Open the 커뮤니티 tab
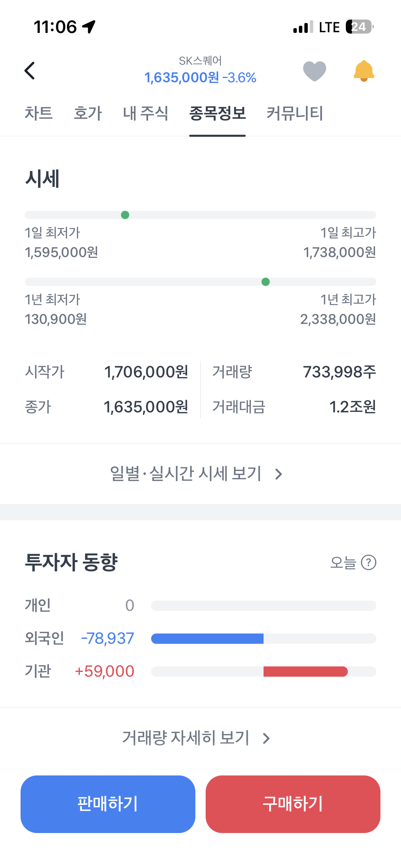The width and height of the screenshot is (401, 868). tap(295, 113)
